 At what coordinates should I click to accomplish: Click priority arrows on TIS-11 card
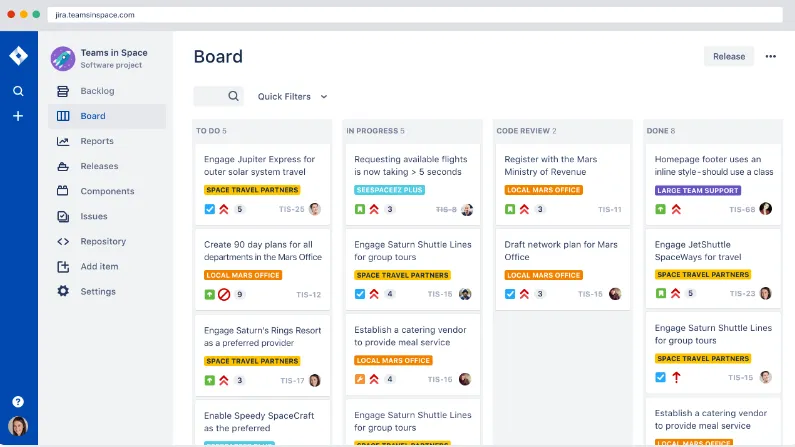pyautogui.click(x=524, y=209)
